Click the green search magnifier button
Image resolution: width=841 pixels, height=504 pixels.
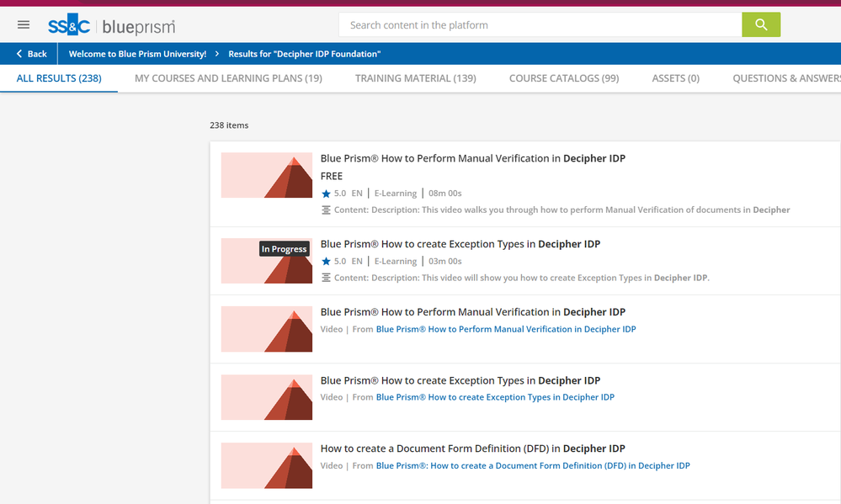[761, 25]
